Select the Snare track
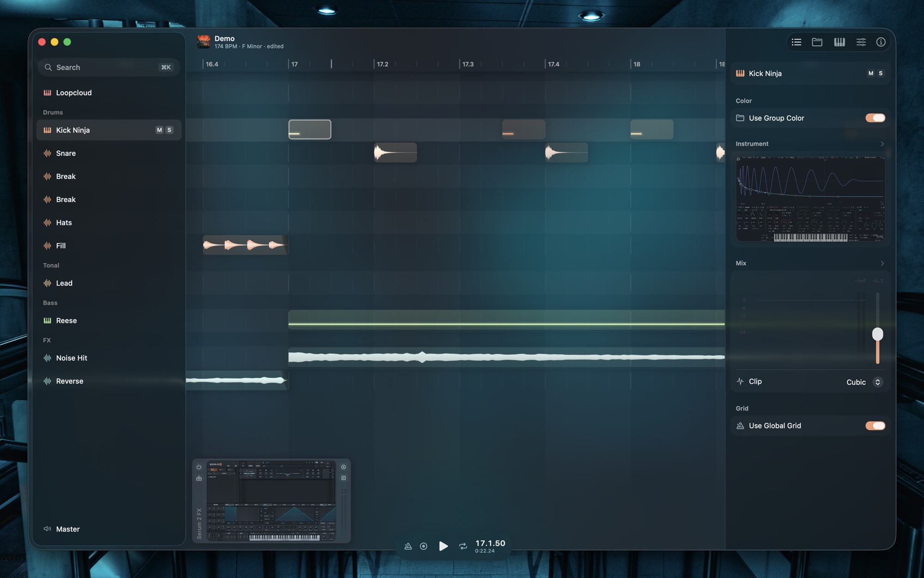 coord(109,153)
